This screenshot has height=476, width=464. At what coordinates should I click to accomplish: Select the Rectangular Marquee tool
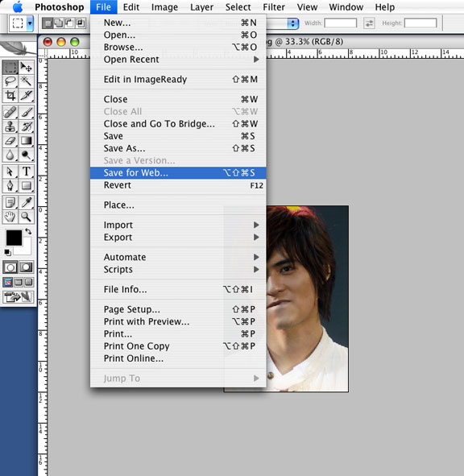click(10, 67)
